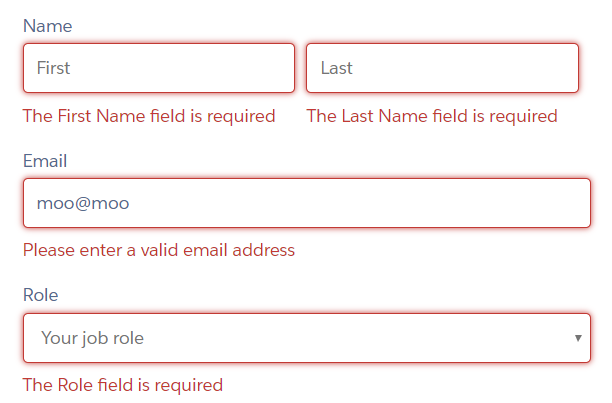
Task: Click the First name input field
Action: point(158,68)
